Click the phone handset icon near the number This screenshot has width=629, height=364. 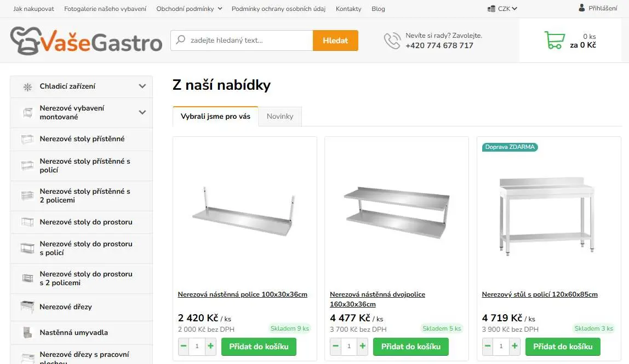392,41
